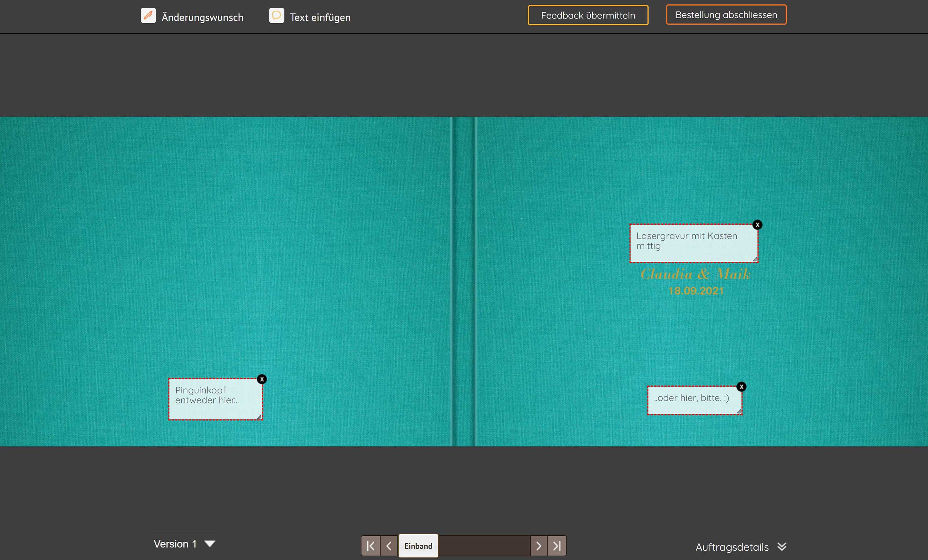This screenshot has height=560, width=928.
Task: Click the 'Claudia & Maik' cover title
Action: [695, 274]
